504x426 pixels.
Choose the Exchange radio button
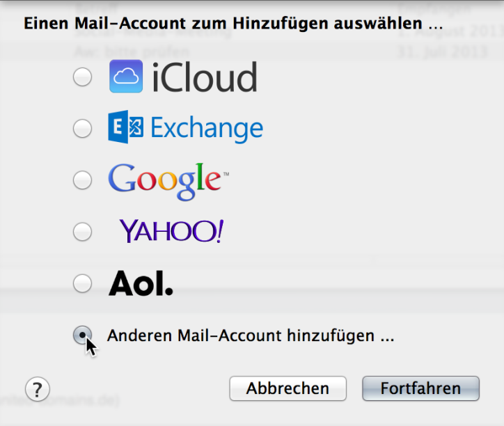point(82,129)
